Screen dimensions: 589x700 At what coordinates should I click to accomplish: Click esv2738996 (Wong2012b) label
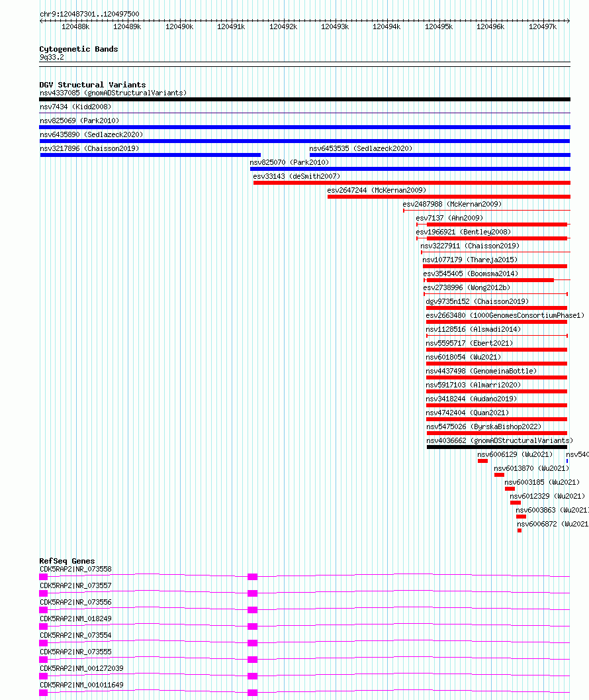467,287
